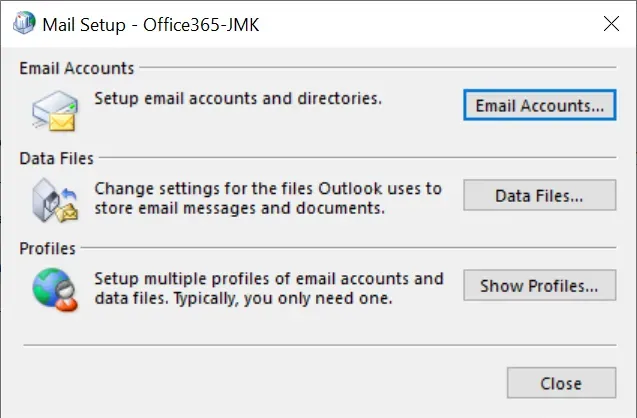Click the Profiles globe and user icon
637x418 pixels.
point(54,287)
